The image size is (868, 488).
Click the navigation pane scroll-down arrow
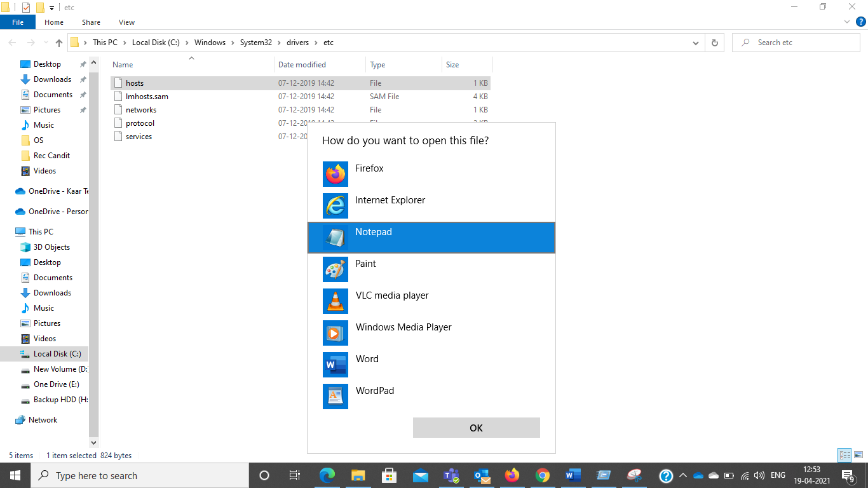pyautogui.click(x=94, y=442)
